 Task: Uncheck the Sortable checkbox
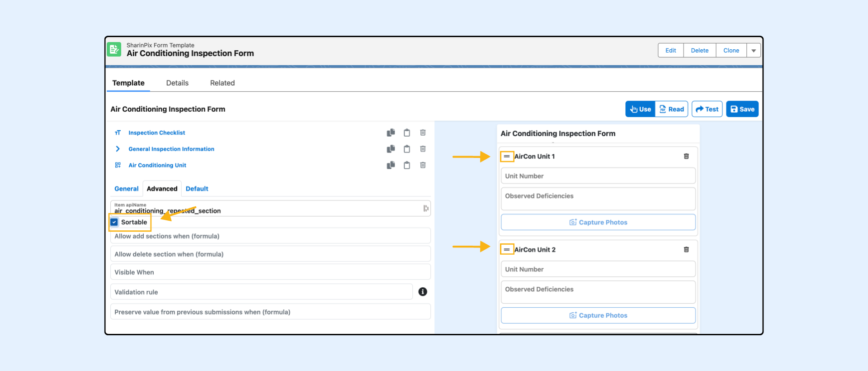[x=114, y=222]
